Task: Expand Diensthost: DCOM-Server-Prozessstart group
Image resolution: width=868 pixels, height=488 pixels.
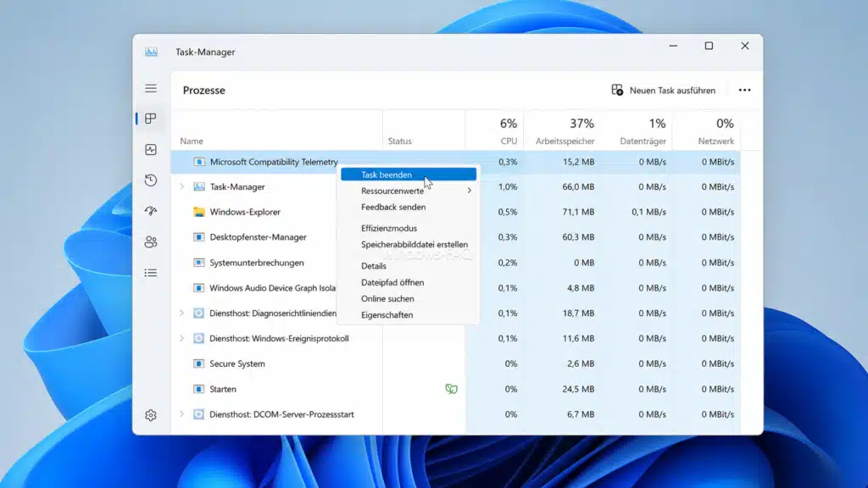Action: [x=181, y=413]
